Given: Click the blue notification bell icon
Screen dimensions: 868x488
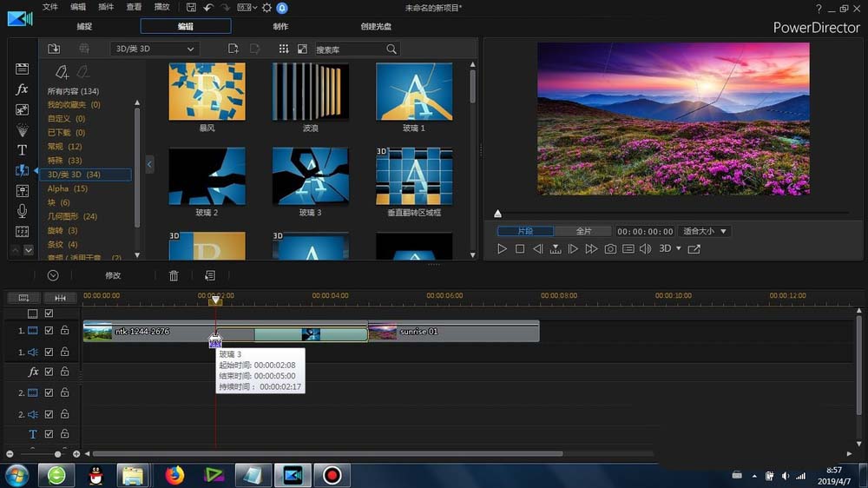Looking at the screenshot, I should pyautogui.click(x=282, y=8).
